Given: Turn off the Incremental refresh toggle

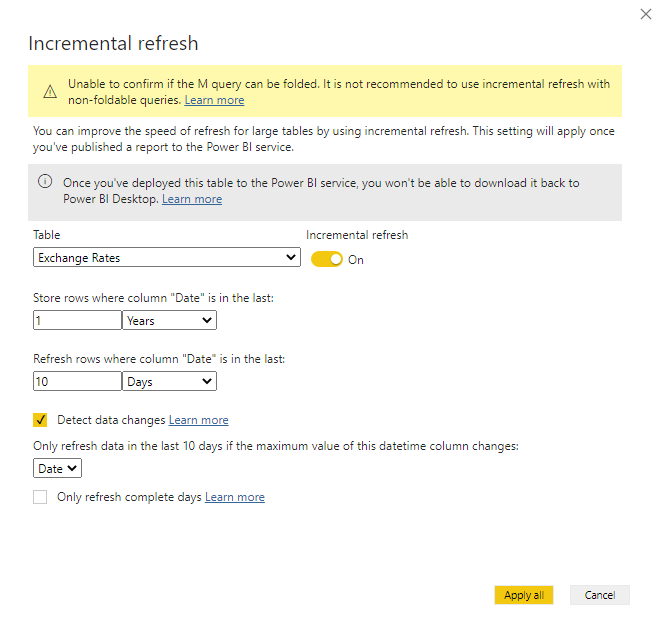Looking at the screenshot, I should [x=326, y=259].
